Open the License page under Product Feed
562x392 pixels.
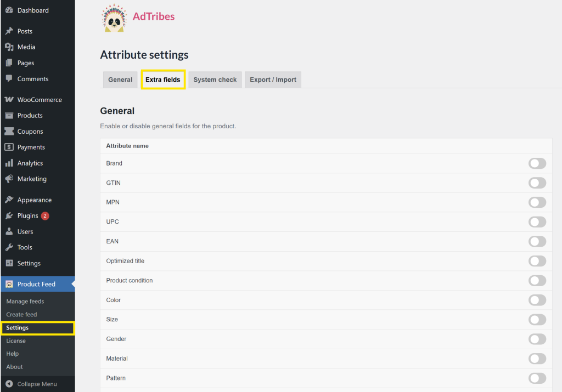tap(16, 340)
